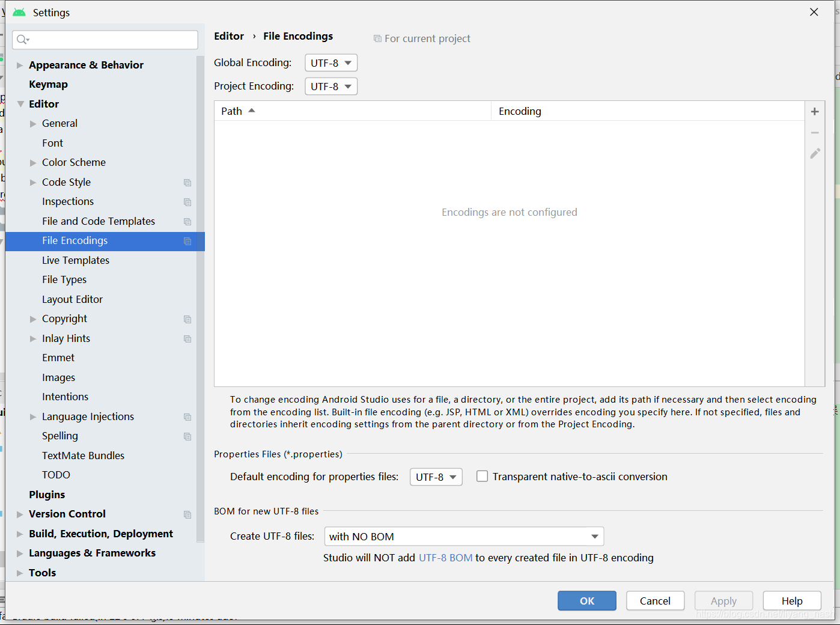Enable Transparent native-to-ascii conversion
840x625 pixels.
[482, 476]
